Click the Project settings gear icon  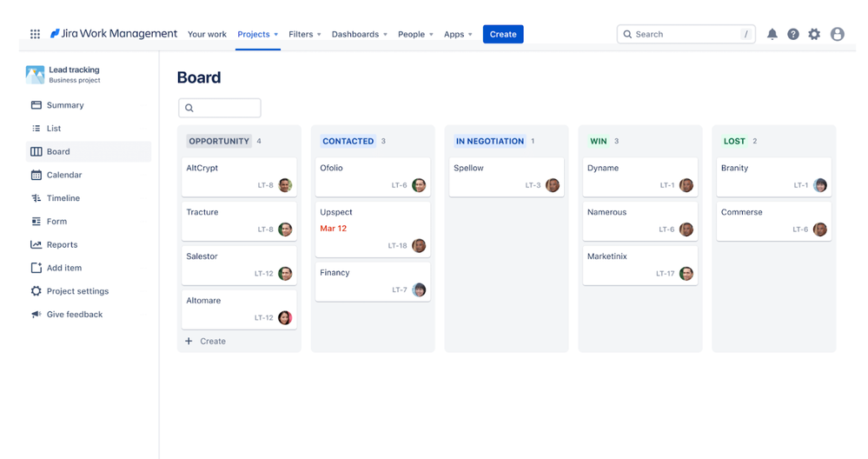pyautogui.click(x=36, y=291)
